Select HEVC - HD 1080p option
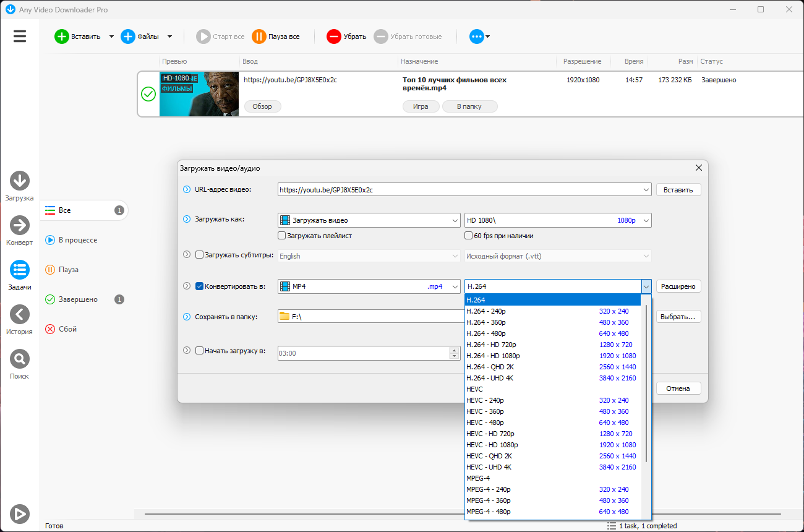This screenshot has height=532, width=804. (552, 445)
